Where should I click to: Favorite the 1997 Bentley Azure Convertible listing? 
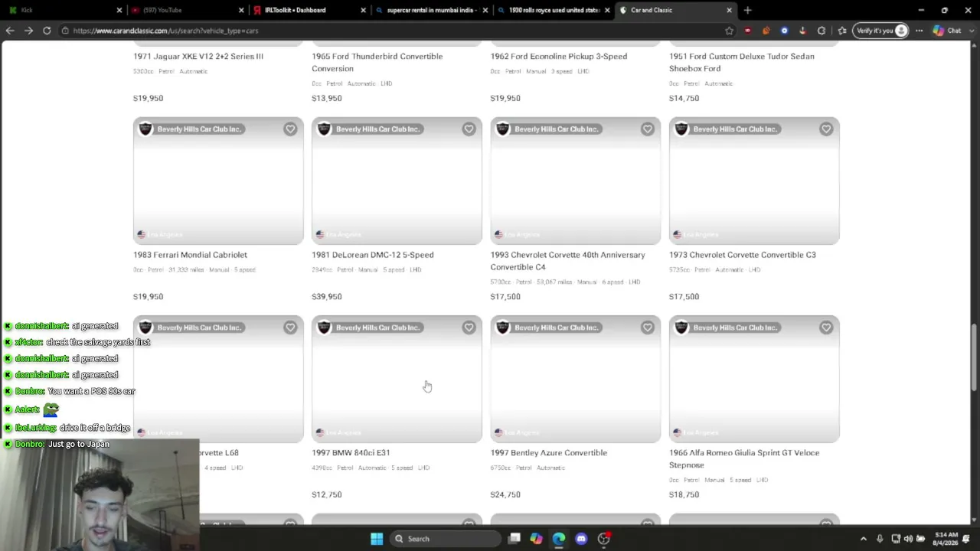click(648, 328)
